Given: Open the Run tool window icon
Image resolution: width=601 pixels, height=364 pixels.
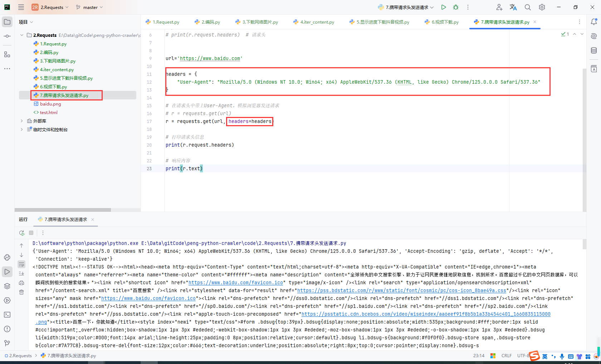Looking at the screenshot, I should click(7, 272).
